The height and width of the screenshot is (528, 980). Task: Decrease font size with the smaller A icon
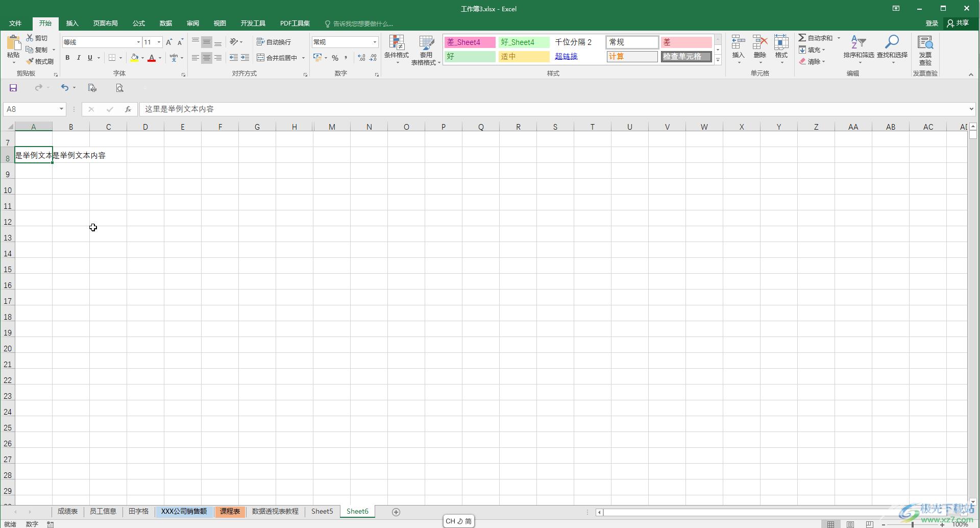180,42
